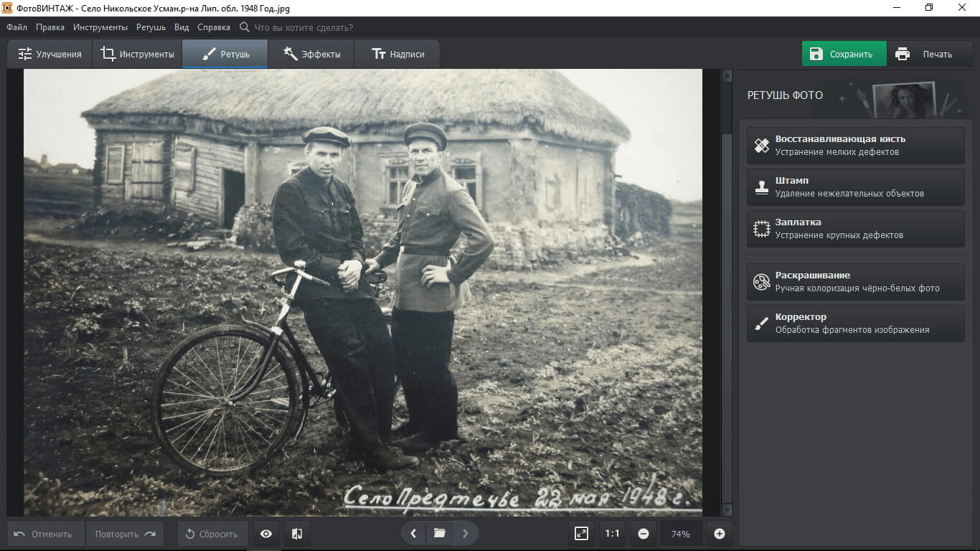
Task: Click the zoom in plus icon
Action: [720, 534]
